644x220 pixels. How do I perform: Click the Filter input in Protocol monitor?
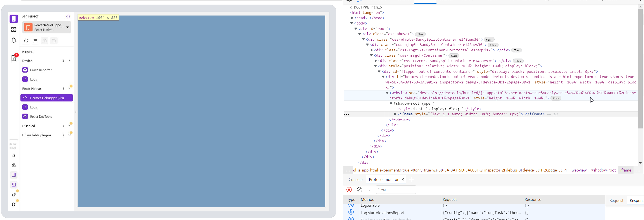pyautogui.click(x=396, y=190)
